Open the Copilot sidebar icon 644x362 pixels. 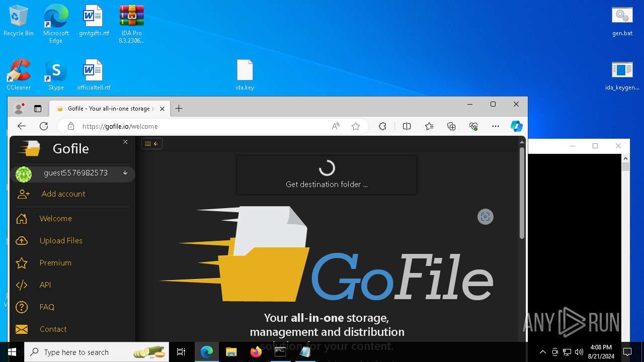517,126
